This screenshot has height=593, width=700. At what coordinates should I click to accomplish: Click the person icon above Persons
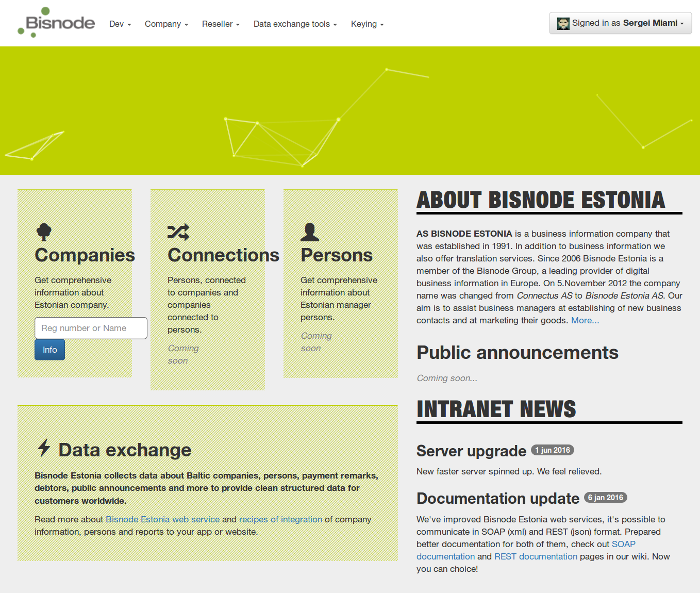pos(310,232)
